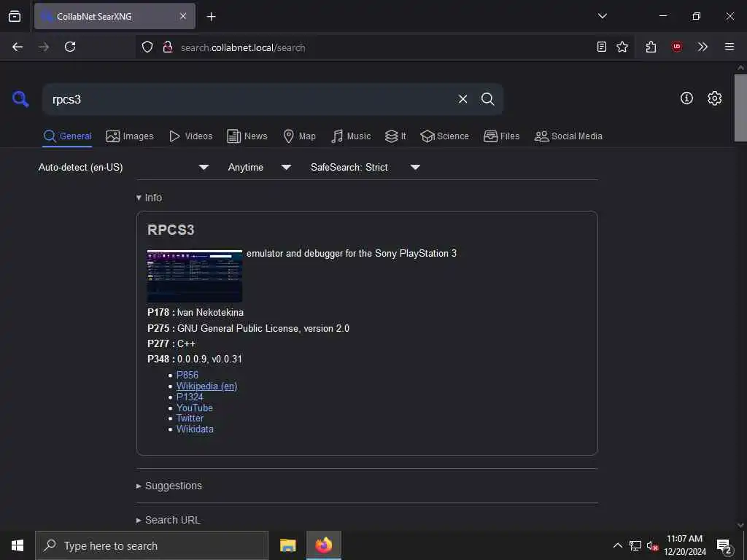747x560 pixels.
Task: Switch to Social Media category
Action: pos(568,136)
